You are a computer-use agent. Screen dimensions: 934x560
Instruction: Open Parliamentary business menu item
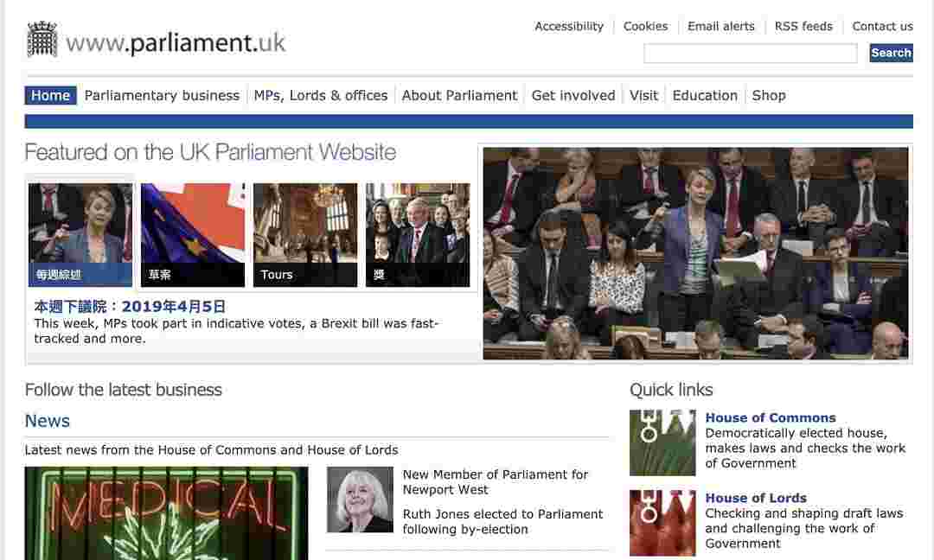click(x=162, y=95)
